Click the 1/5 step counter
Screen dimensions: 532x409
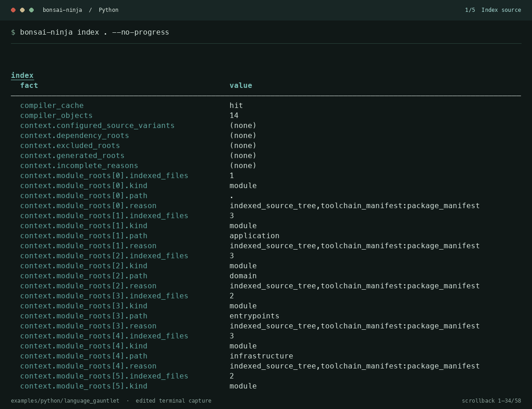pyautogui.click(x=470, y=10)
